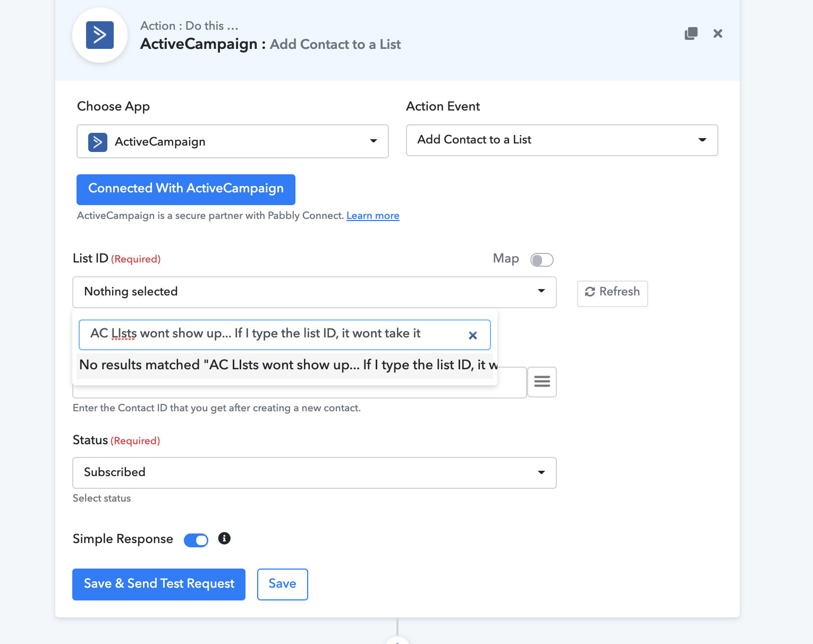Open the Contact ID field mapping menu icon
813x644 pixels.
(x=542, y=382)
